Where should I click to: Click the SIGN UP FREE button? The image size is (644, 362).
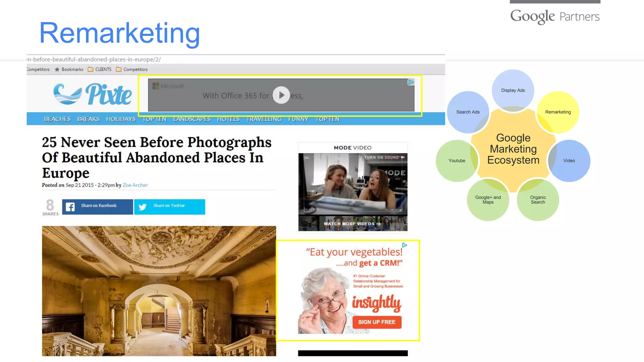pos(377,322)
